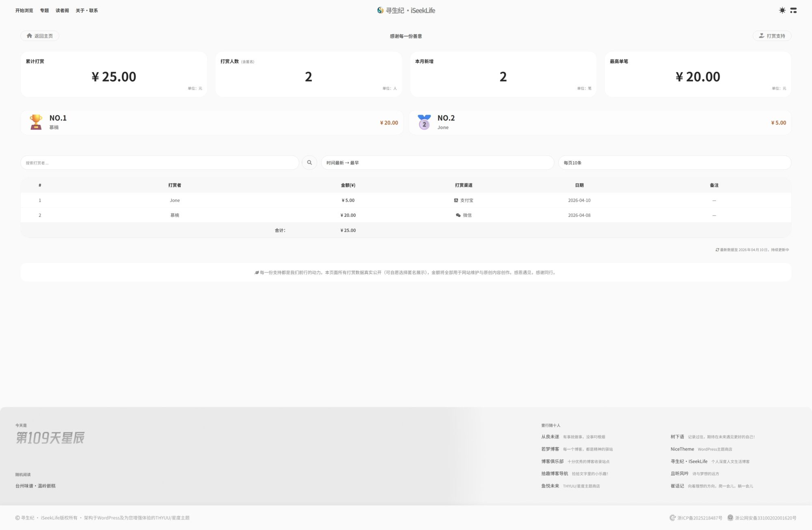
Task: Click the home icon in 返回主页
Action: point(29,36)
